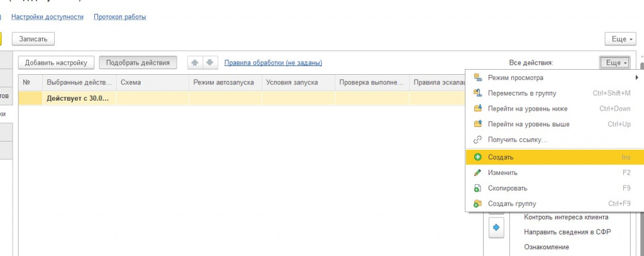Click the Схема column header
Image resolution: width=644 pixels, height=256 pixels.
click(x=152, y=82)
